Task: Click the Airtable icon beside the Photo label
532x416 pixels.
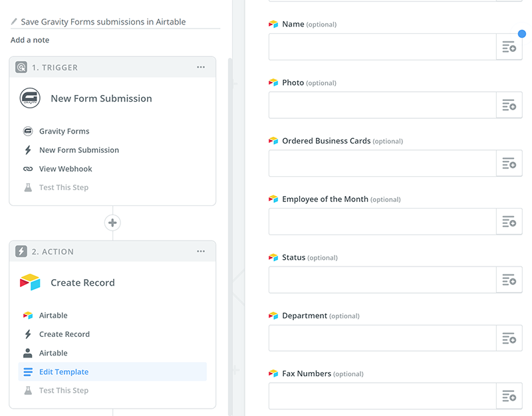Action: (x=273, y=82)
